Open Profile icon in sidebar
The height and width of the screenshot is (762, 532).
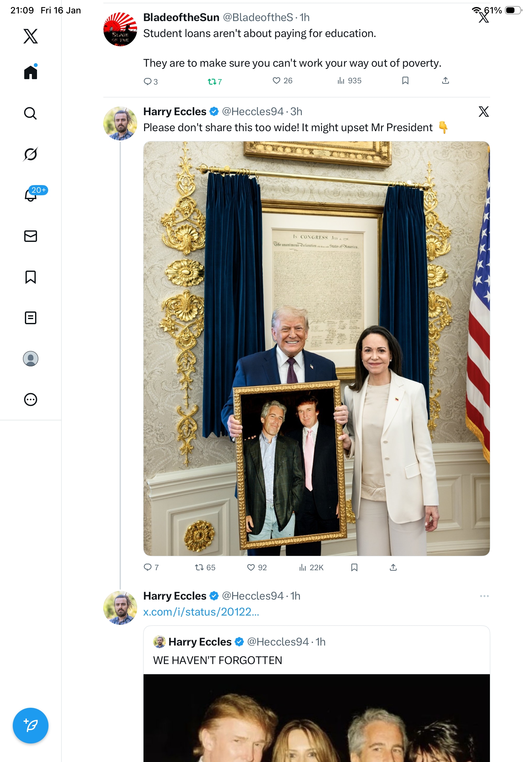(31, 358)
